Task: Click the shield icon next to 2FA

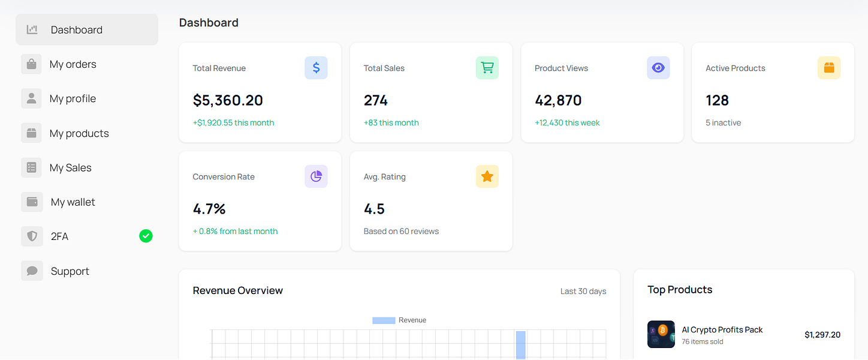Action: [x=32, y=236]
